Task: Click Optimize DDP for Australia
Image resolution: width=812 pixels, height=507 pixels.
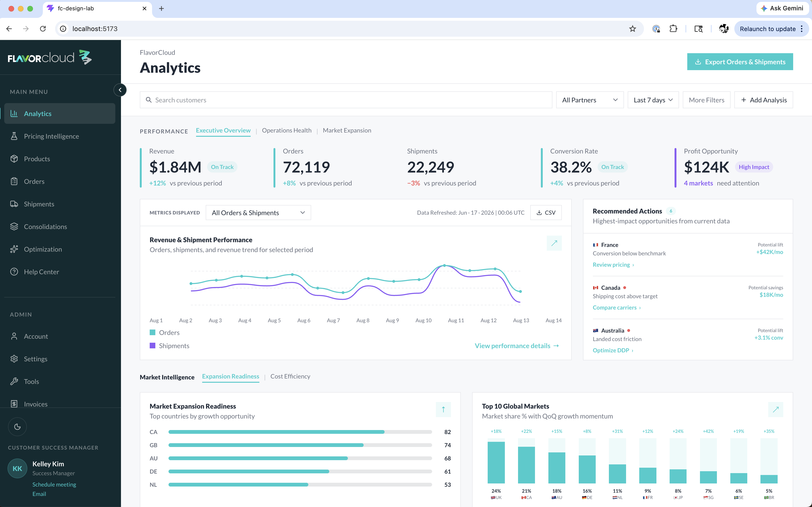Action: coord(613,350)
